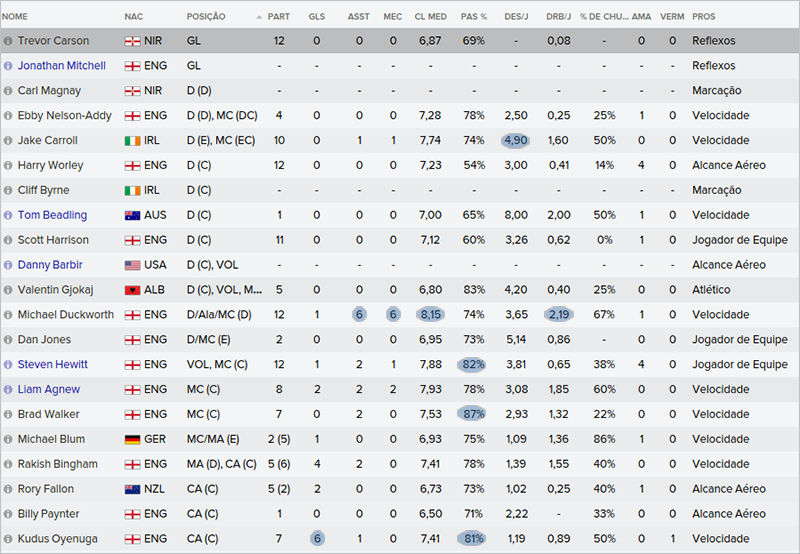Click the USA flag in Danny Barbir's row

[131, 265]
